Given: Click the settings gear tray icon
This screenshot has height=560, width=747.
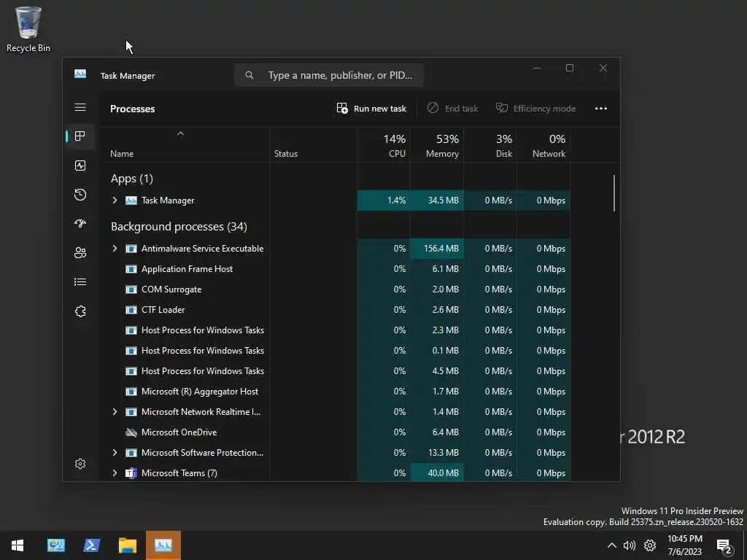Looking at the screenshot, I should pos(650,545).
